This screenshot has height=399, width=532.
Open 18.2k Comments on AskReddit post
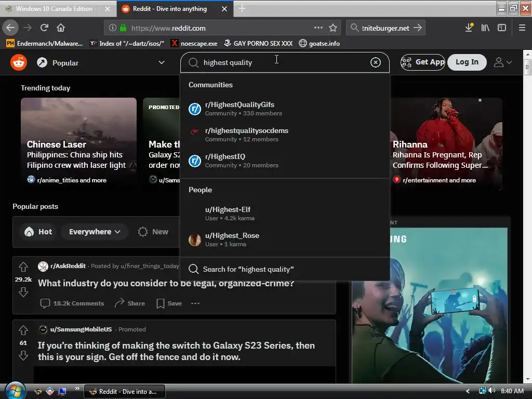tap(72, 303)
